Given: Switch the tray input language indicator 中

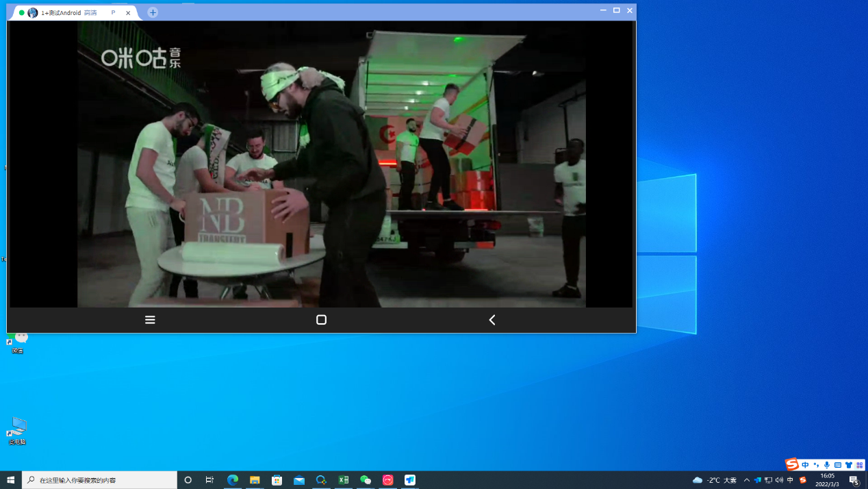Looking at the screenshot, I should 790,480.
